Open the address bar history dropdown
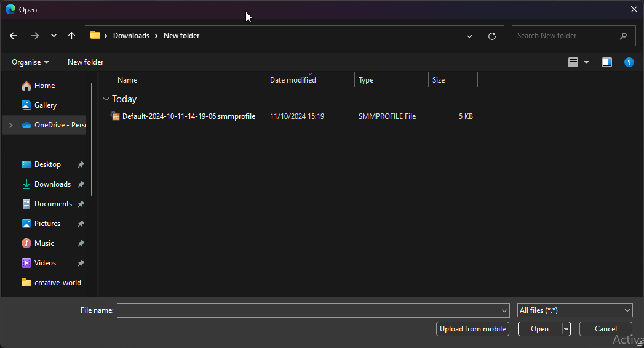This screenshot has width=644, height=348. 469,36
